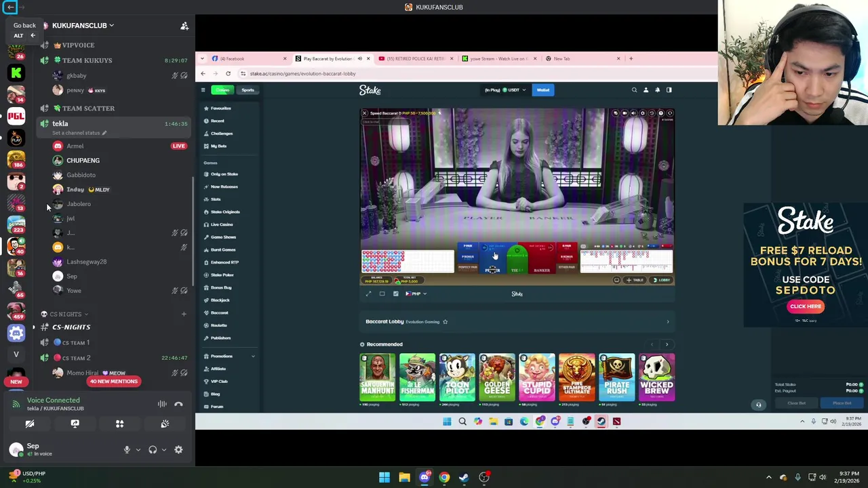Join the CS TEAM 2 voice channel
Image resolution: width=868 pixels, height=488 pixels.
[76, 358]
